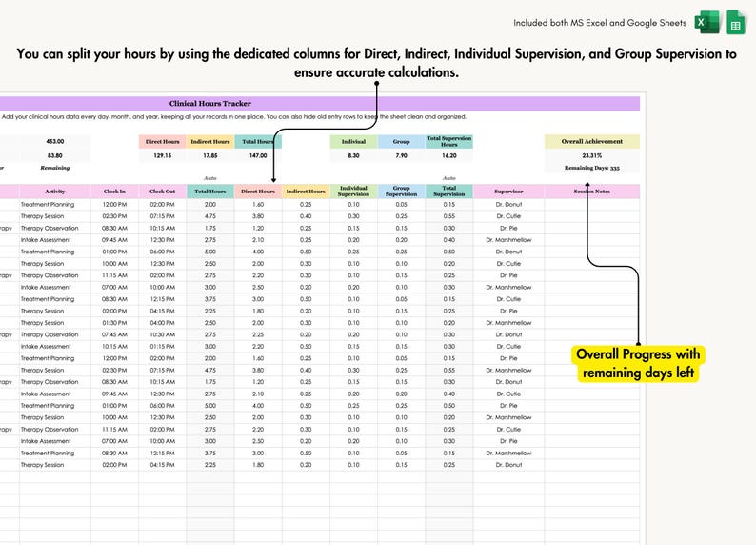Select Dr. Donut in the 02:00 PM Therapy Session row
The height and width of the screenshot is (545, 756).
pyautogui.click(x=508, y=465)
